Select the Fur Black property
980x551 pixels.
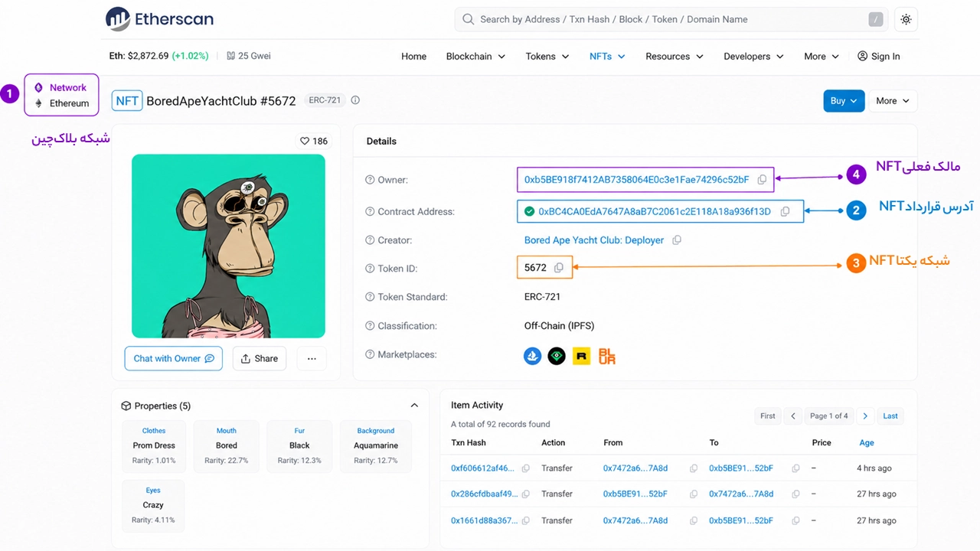point(299,445)
